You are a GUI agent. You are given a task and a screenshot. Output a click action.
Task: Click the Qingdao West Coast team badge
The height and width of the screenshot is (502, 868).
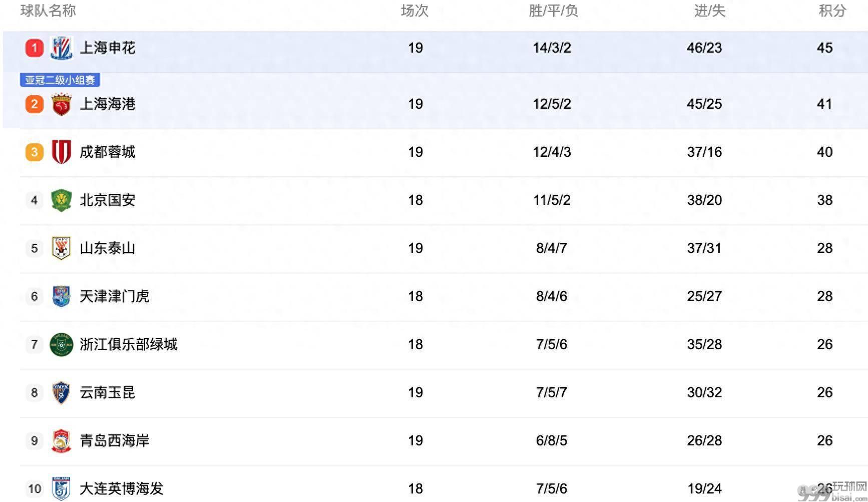tap(62, 441)
